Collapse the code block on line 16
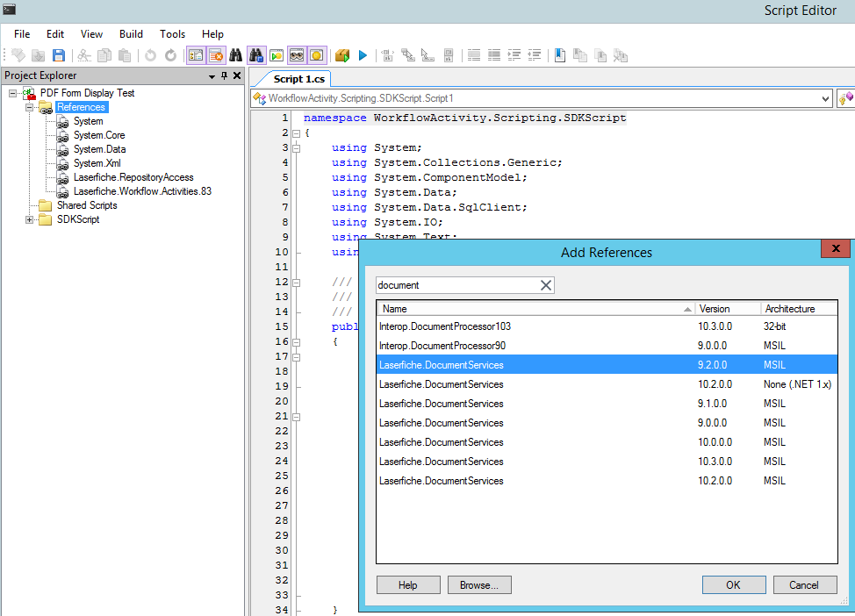 (x=296, y=342)
